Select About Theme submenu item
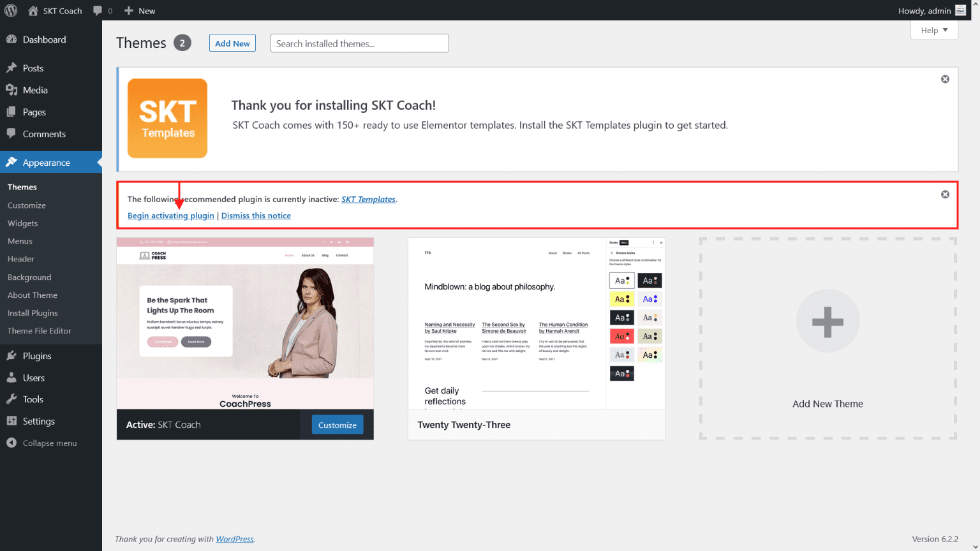The width and height of the screenshot is (980, 551). (x=33, y=295)
